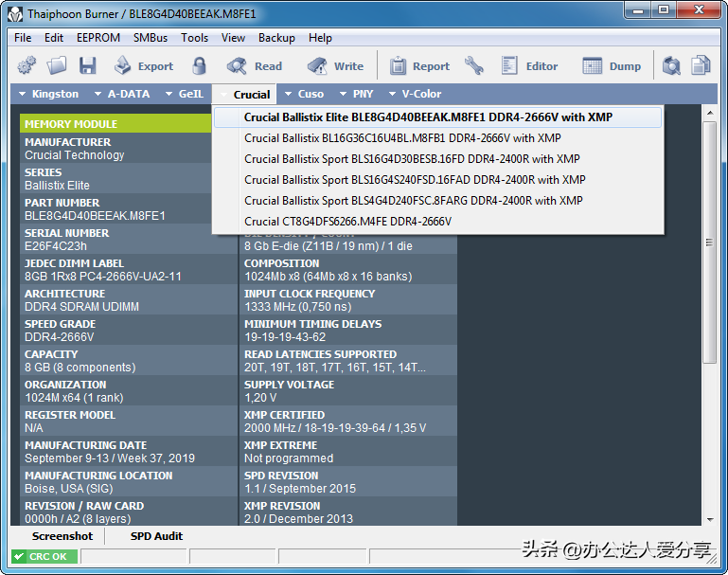
Task: Open the Help menu
Action: click(x=320, y=38)
